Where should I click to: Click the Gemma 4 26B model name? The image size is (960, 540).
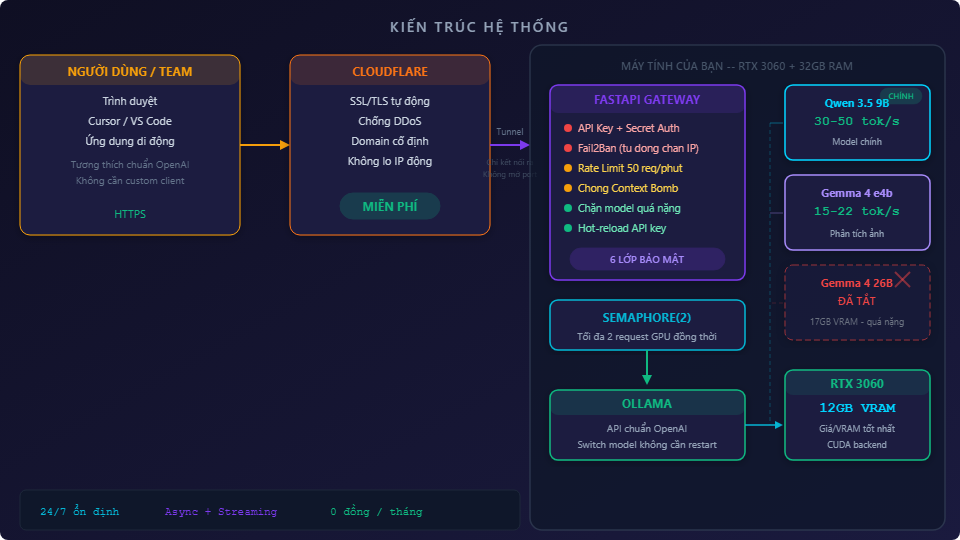(x=857, y=283)
